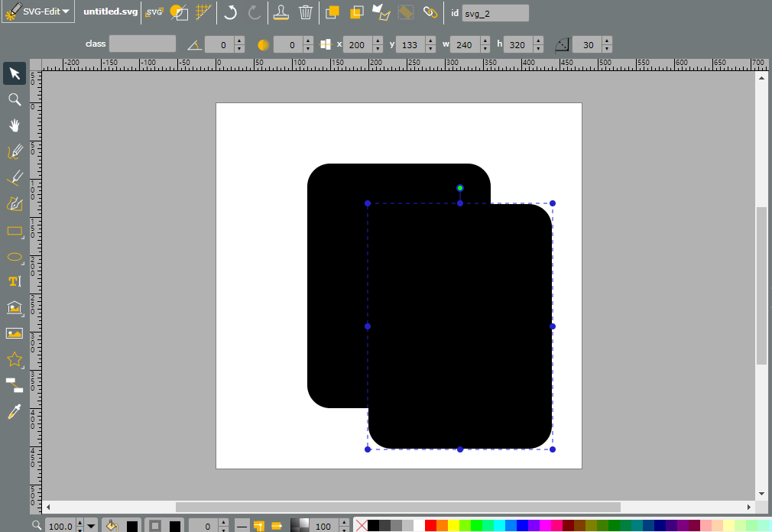
Task: Toggle the grid display icon
Action: tap(203, 11)
